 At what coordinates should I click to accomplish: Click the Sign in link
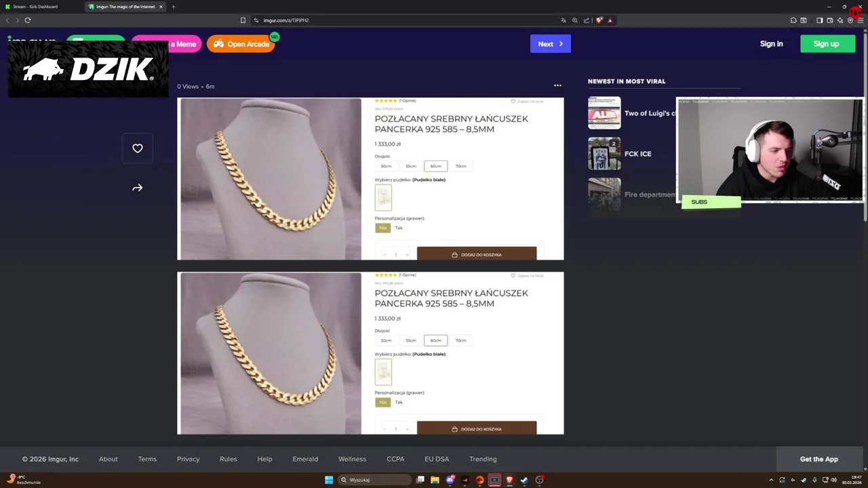coord(771,44)
